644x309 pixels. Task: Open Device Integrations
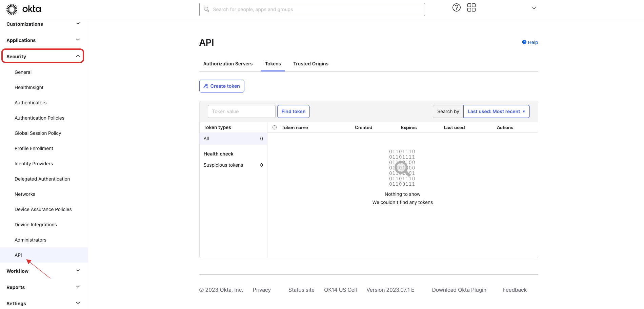[36, 225]
